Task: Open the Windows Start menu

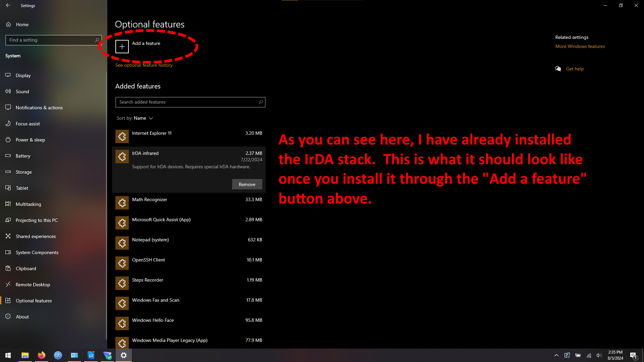Action: [8, 355]
